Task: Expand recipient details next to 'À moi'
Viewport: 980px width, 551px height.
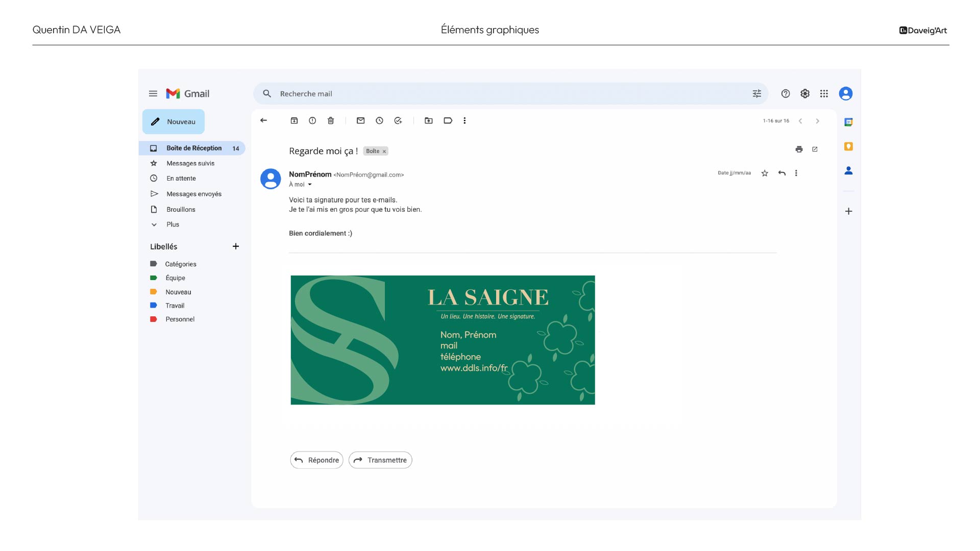Action: (309, 185)
